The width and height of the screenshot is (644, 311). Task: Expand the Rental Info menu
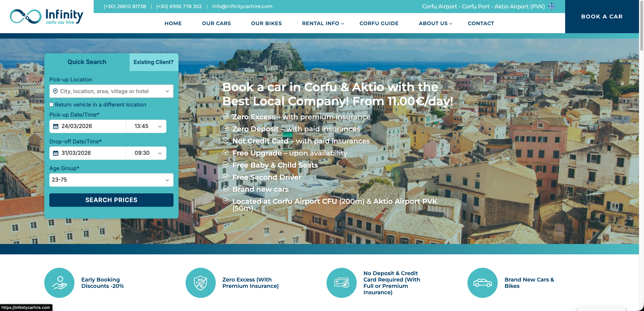pyautogui.click(x=323, y=23)
